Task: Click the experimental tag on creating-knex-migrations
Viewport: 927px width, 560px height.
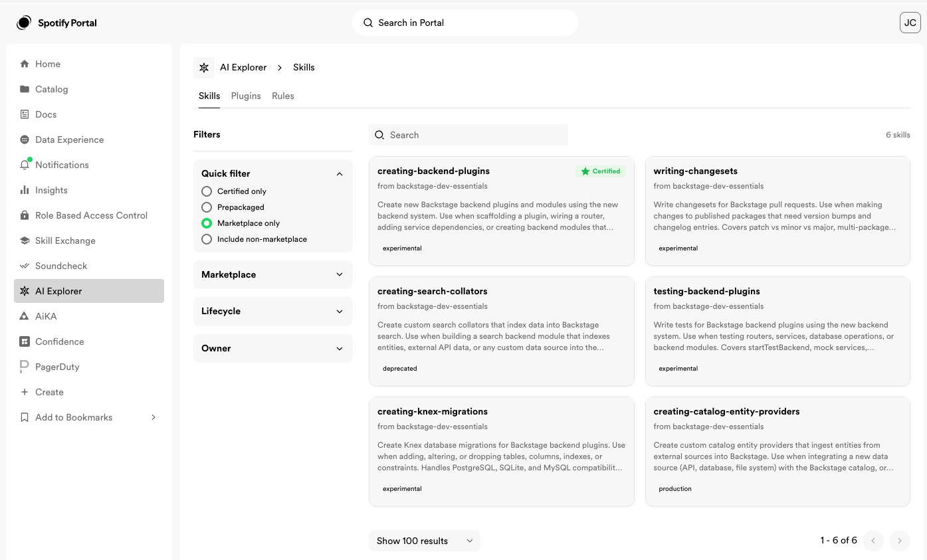Action: [x=402, y=489]
